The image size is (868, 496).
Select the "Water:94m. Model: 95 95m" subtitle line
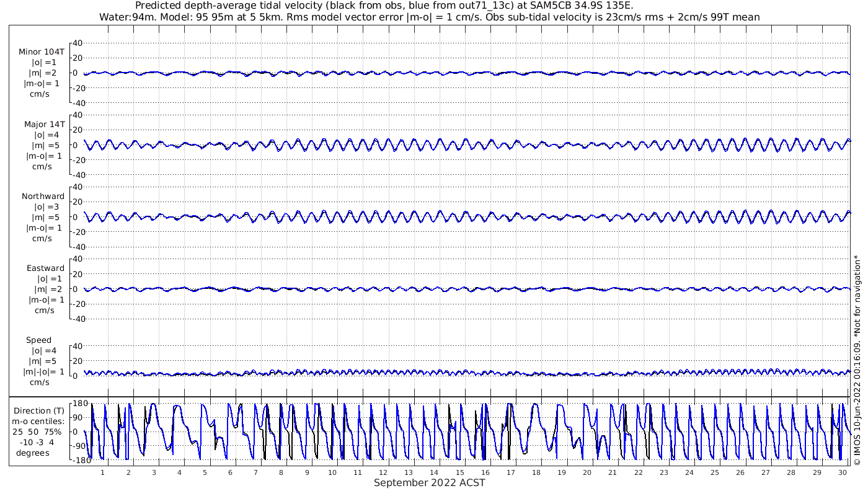[429, 17]
